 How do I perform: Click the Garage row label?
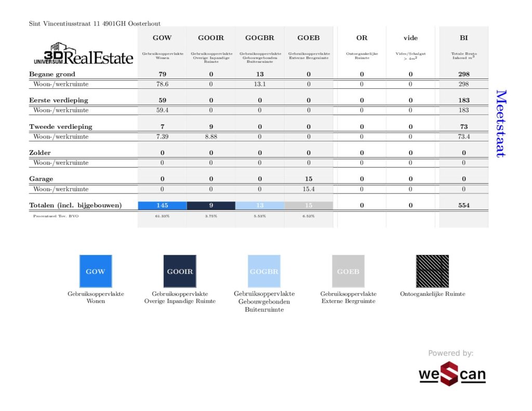pos(41,179)
